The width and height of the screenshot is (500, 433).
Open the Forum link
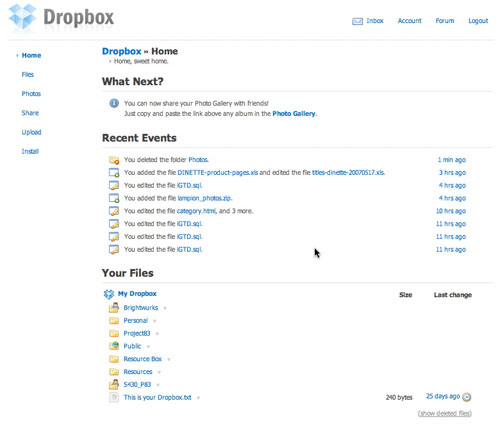tap(445, 21)
